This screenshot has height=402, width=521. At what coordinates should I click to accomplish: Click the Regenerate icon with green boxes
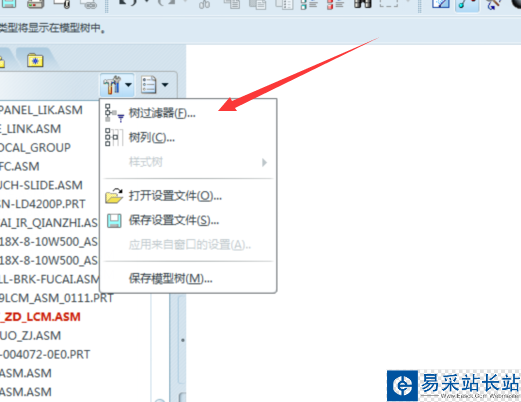click(309, 4)
